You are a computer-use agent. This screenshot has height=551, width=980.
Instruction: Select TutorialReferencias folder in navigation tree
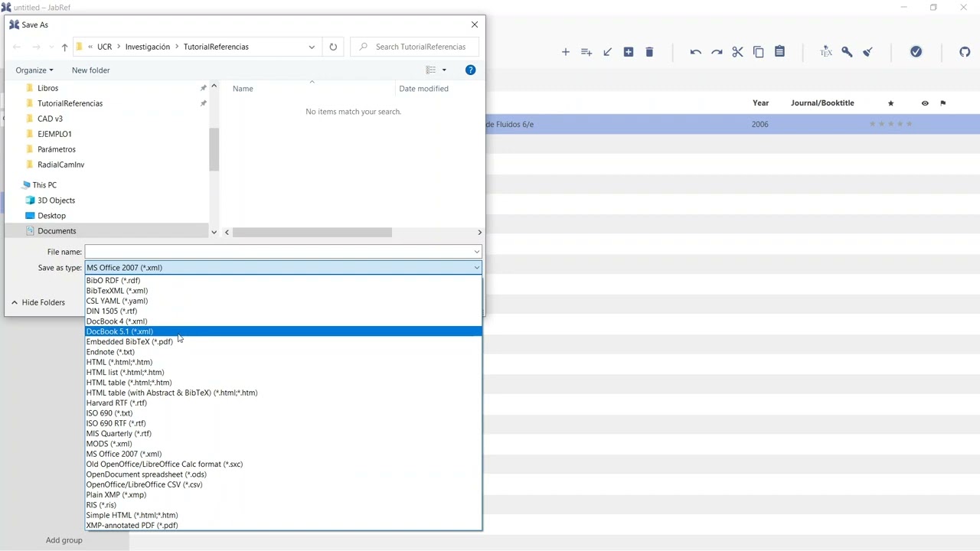click(70, 103)
